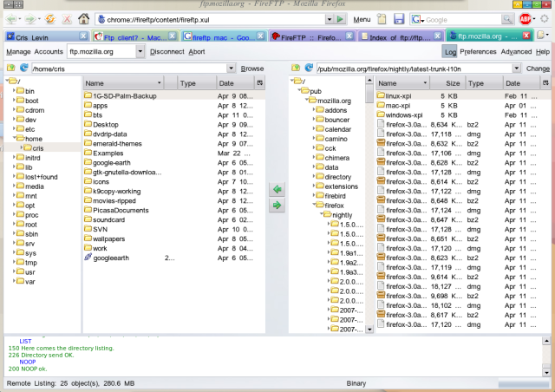Viewport: 555px width, 392px height.
Task: Collapse the home folder in local tree
Action: tap(14, 138)
